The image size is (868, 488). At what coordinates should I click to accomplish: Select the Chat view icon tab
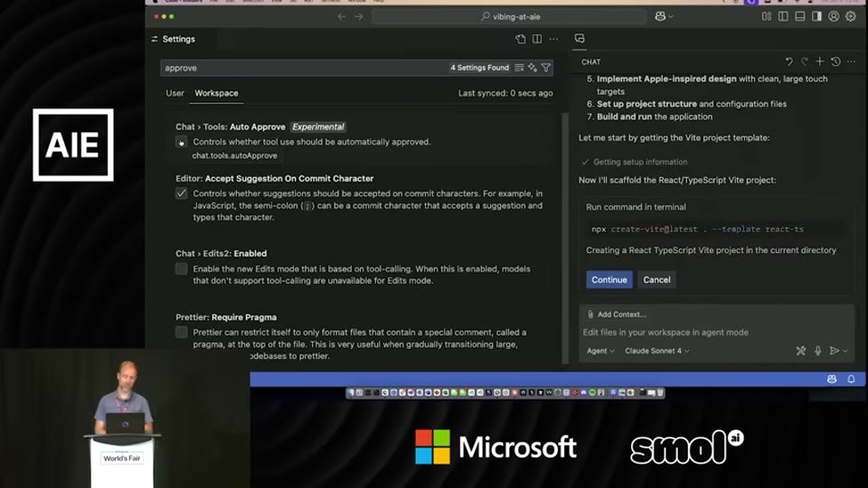tap(580, 39)
